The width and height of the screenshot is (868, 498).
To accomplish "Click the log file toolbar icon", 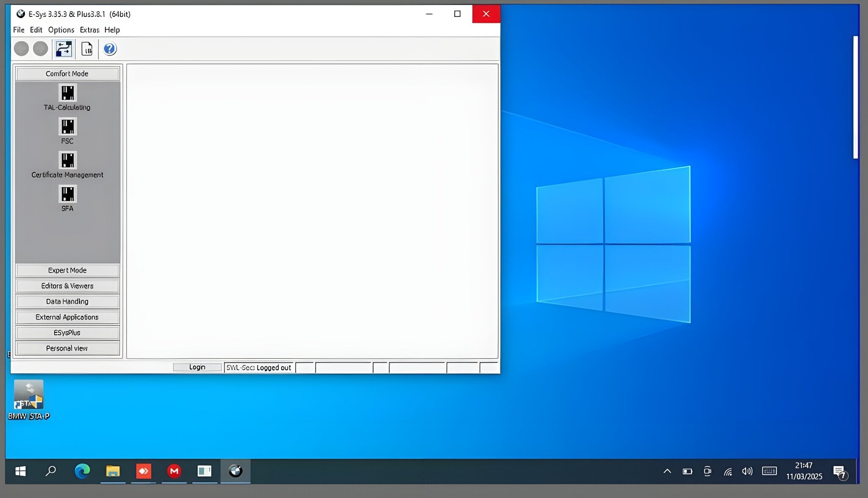I will (x=87, y=49).
